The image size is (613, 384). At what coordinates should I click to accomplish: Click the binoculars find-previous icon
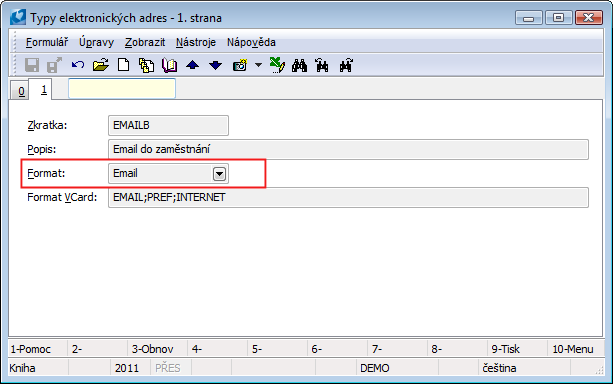[x=322, y=65]
